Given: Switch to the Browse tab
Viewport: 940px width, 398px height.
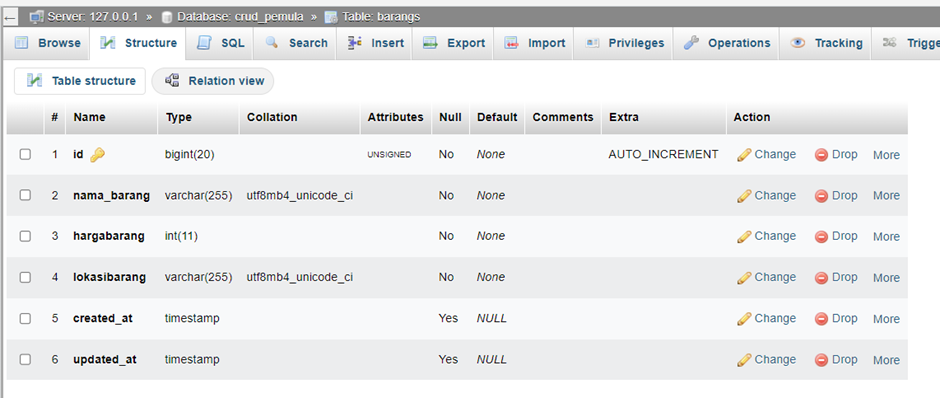Looking at the screenshot, I should point(47,43).
